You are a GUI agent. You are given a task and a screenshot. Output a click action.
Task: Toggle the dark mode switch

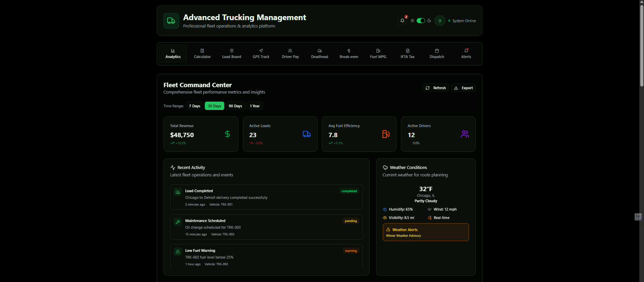pyautogui.click(x=421, y=21)
